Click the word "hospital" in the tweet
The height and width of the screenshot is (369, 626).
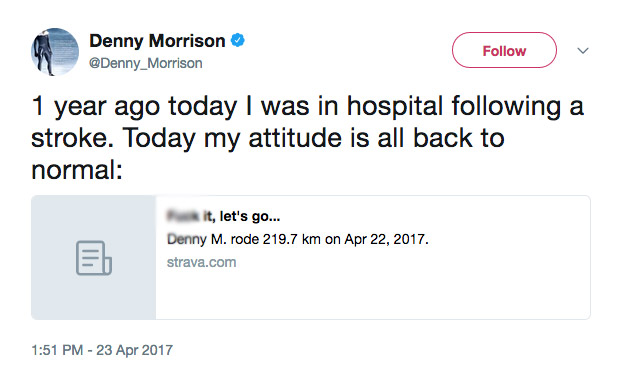[x=395, y=107]
